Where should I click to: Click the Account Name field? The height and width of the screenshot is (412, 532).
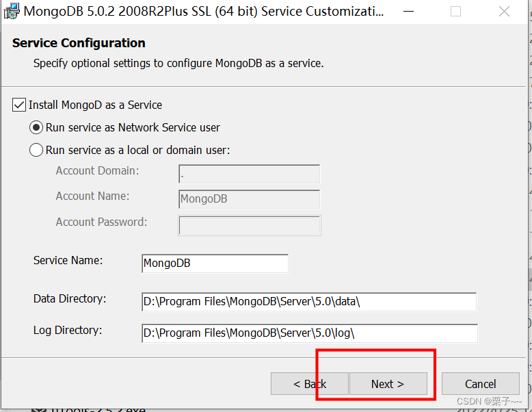click(249, 199)
